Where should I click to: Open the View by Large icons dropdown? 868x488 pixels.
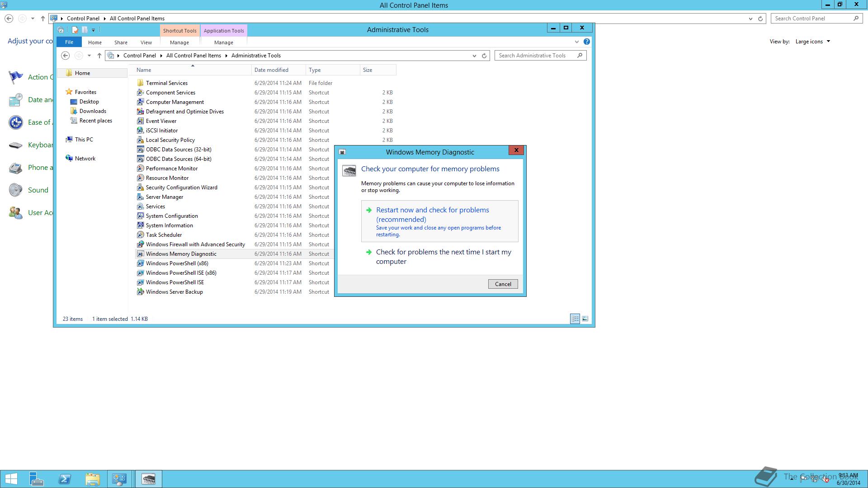(813, 42)
